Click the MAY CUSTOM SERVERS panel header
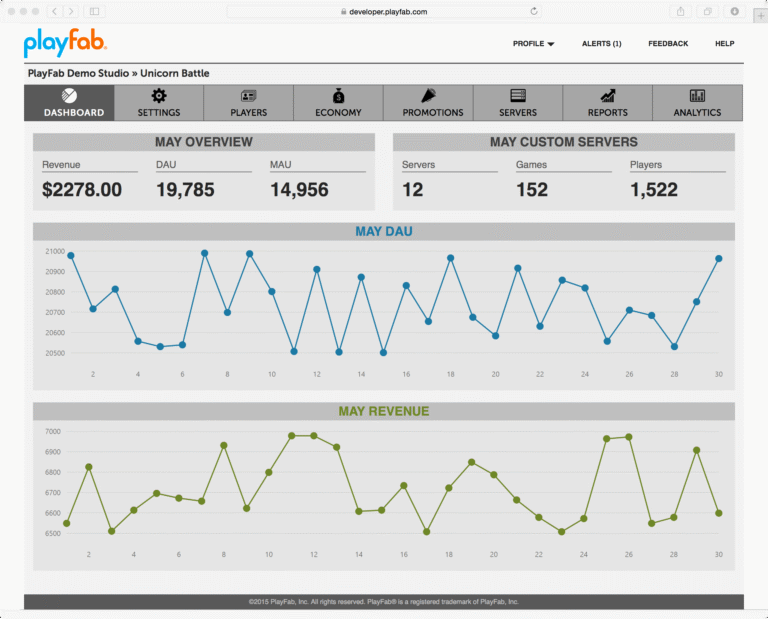Image resolution: width=768 pixels, height=619 pixels. pos(564,142)
